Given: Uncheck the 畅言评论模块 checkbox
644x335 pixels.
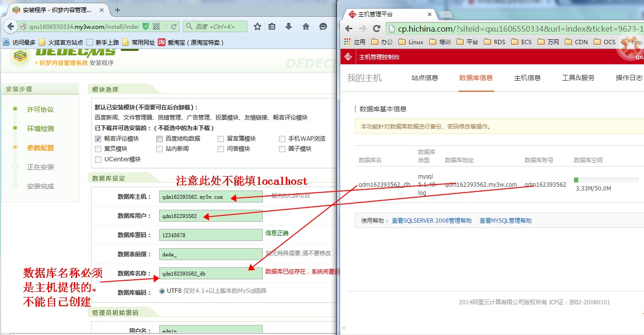Looking at the screenshot, I should [98, 139].
